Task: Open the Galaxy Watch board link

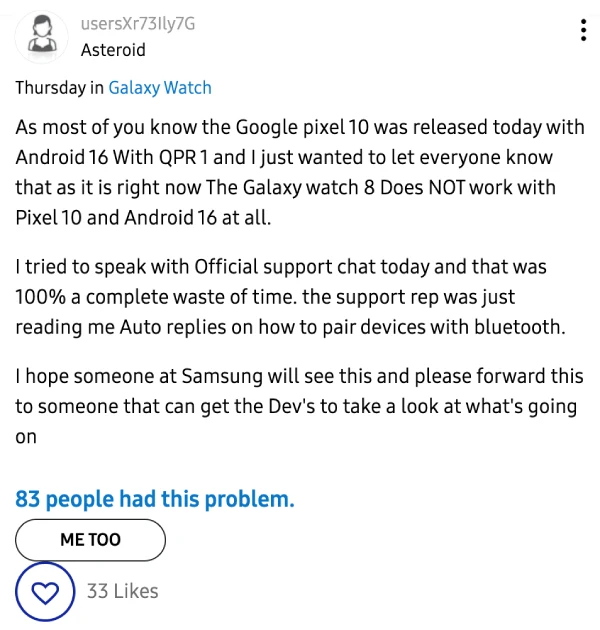Action: [x=160, y=88]
